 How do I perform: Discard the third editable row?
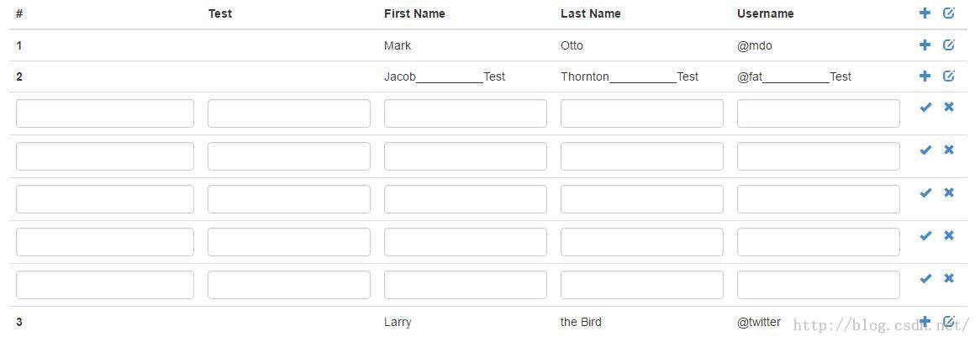coord(949,193)
